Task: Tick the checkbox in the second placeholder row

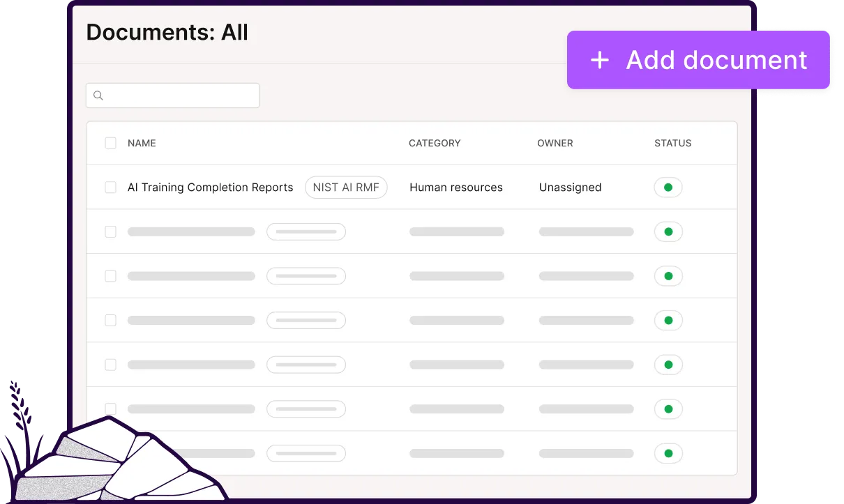Action: [x=110, y=231]
